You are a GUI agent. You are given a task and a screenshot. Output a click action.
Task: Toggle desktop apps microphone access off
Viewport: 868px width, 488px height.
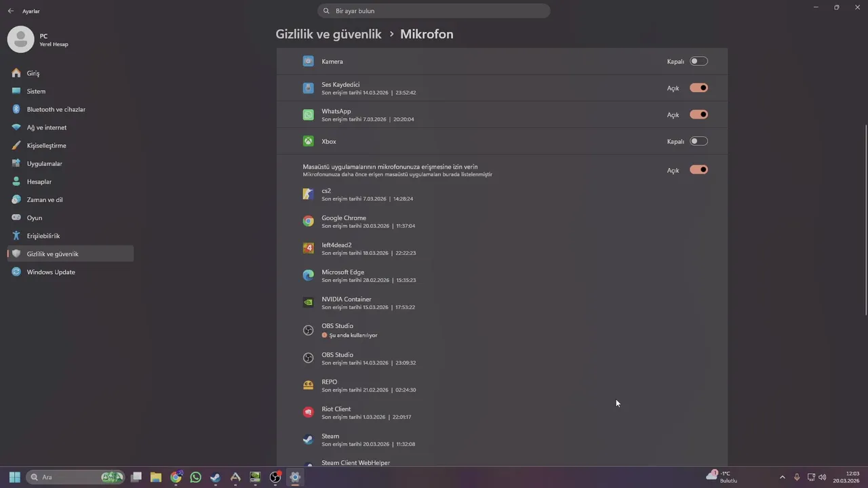[x=698, y=169]
